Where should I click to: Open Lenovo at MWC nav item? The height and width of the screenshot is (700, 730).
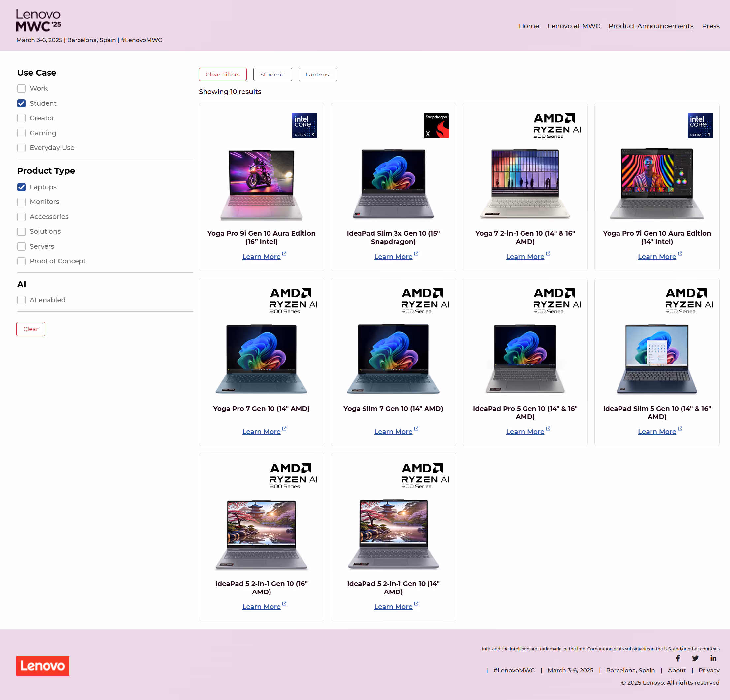point(574,26)
